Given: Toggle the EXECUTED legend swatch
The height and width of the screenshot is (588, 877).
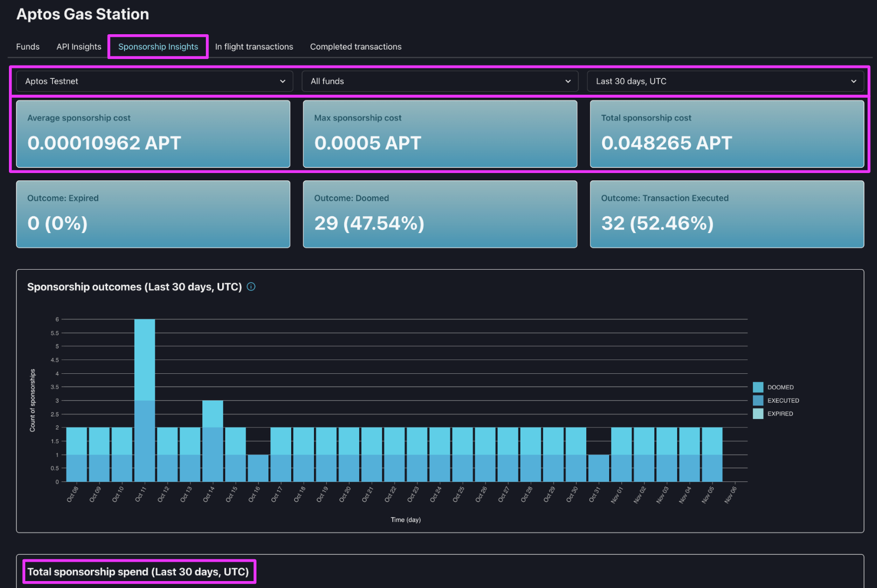Looking at the screenshot, I should (x=758, y=400).
